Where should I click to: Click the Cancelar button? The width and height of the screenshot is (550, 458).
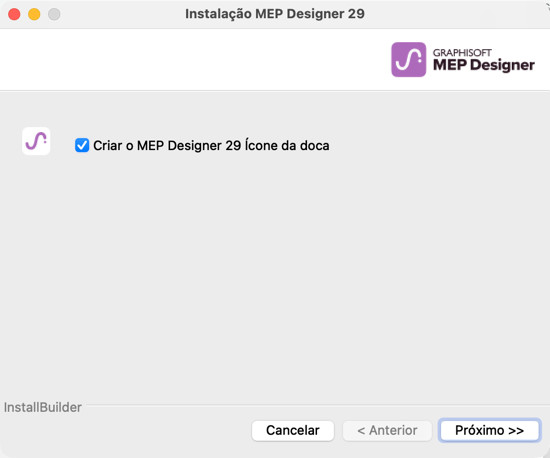pos(293,430)
